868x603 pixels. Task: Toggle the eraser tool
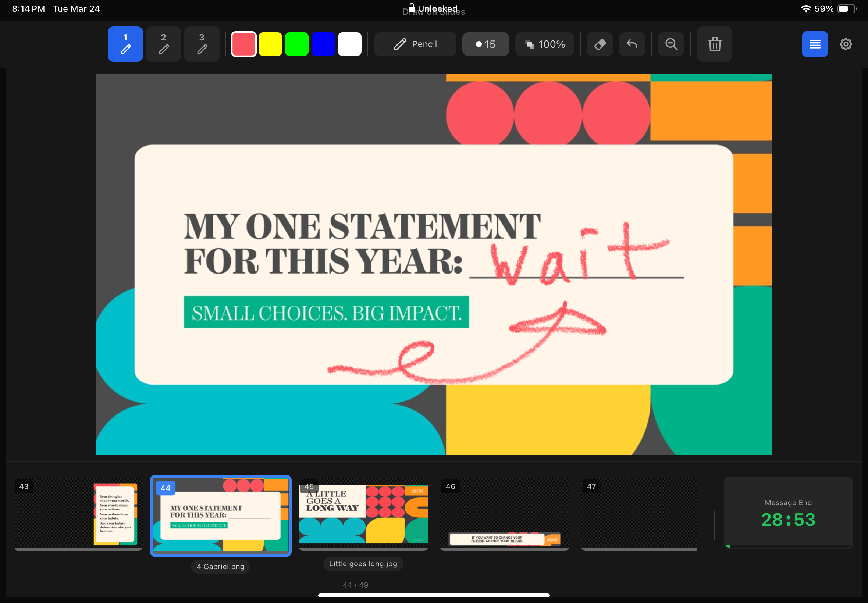point(599,44)
